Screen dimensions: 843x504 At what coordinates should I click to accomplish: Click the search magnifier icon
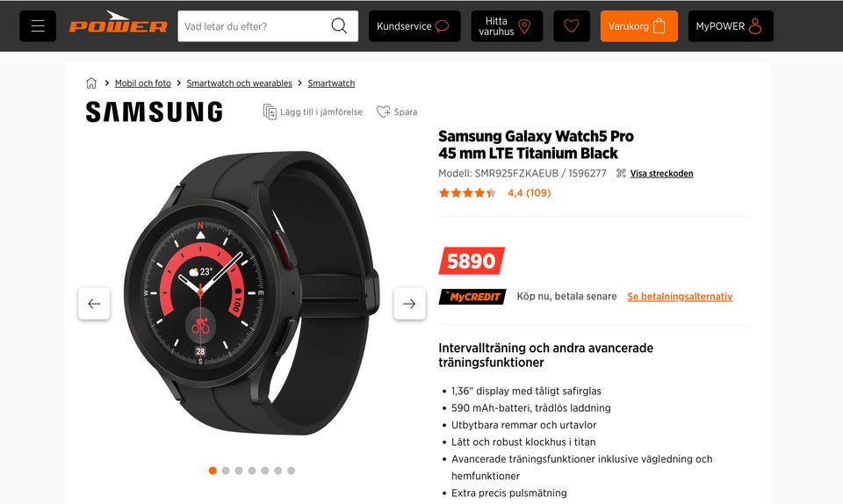339,25
